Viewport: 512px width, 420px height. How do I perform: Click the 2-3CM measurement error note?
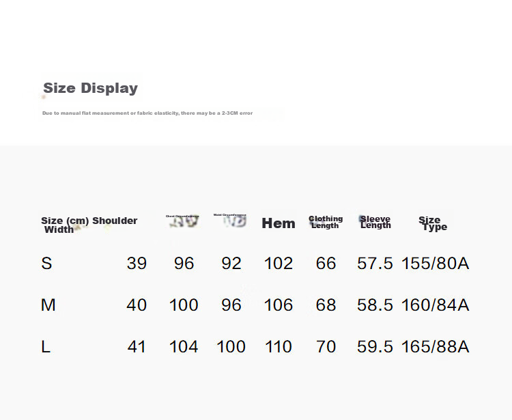pyautogui.click(x=147, y=113)
